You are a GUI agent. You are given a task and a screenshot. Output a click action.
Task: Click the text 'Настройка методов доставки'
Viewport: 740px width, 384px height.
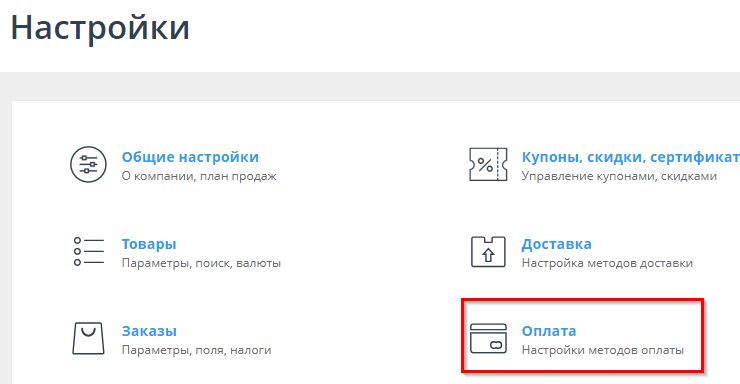(x=607, y=263)
